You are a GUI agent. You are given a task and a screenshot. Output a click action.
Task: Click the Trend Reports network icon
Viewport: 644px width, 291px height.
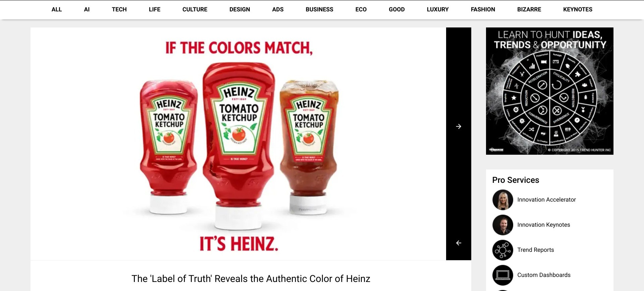click(x=502, y=250)
